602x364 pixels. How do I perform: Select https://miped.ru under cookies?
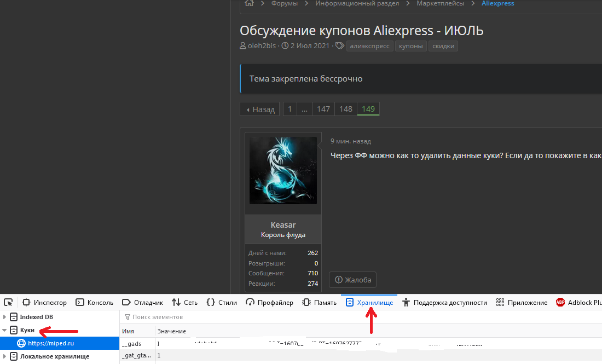click(60, 343)
